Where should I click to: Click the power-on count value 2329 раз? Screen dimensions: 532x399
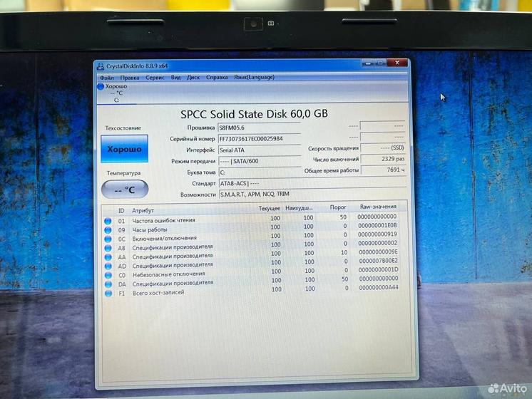point(383,159)
